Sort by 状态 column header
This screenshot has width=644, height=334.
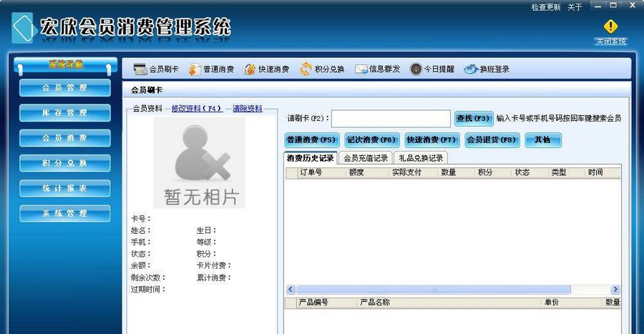(531, 172)
